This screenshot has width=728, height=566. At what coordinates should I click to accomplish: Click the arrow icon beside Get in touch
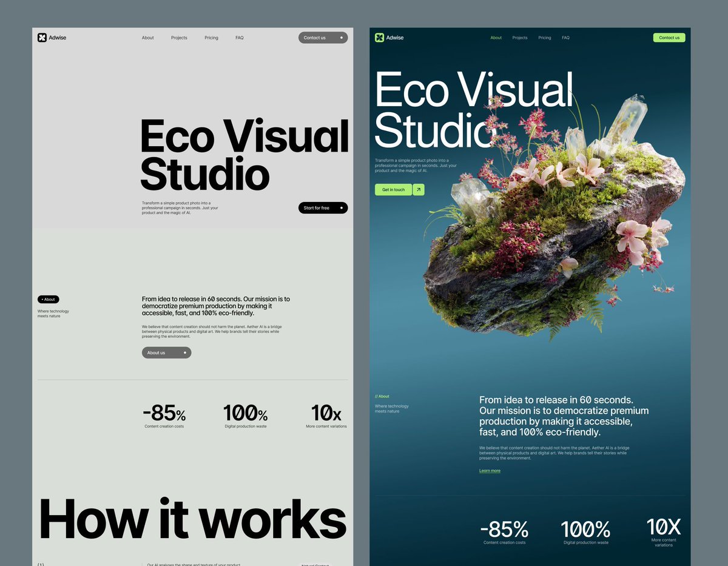(417, 189)
